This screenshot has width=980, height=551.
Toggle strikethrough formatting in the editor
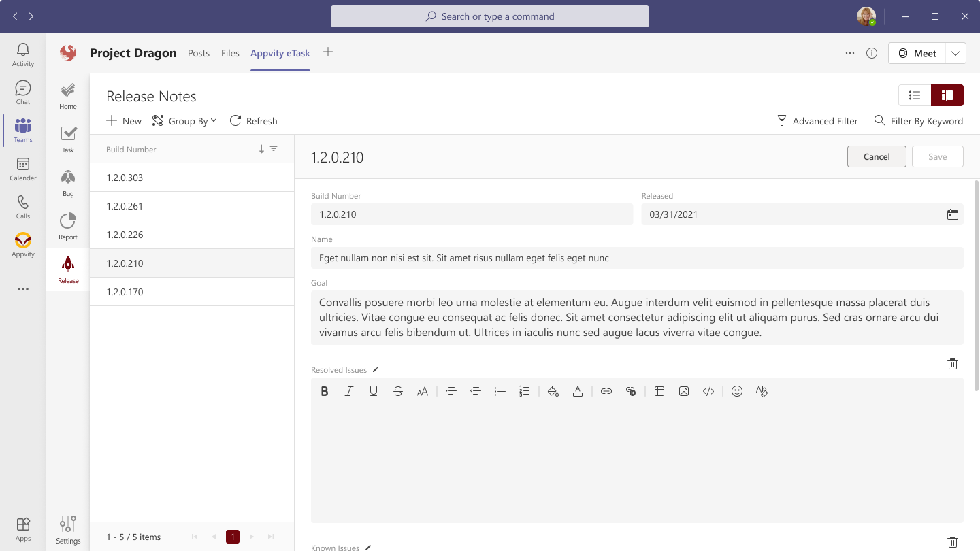pos(398,391)
